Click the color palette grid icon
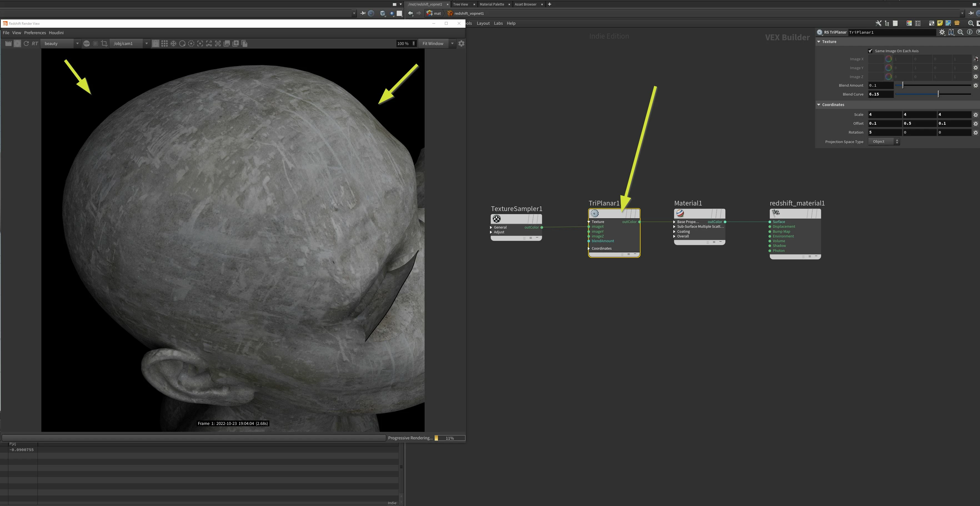The width and height of the screenshot is (980, 506). pyautogui.click(x=909, y=23)
